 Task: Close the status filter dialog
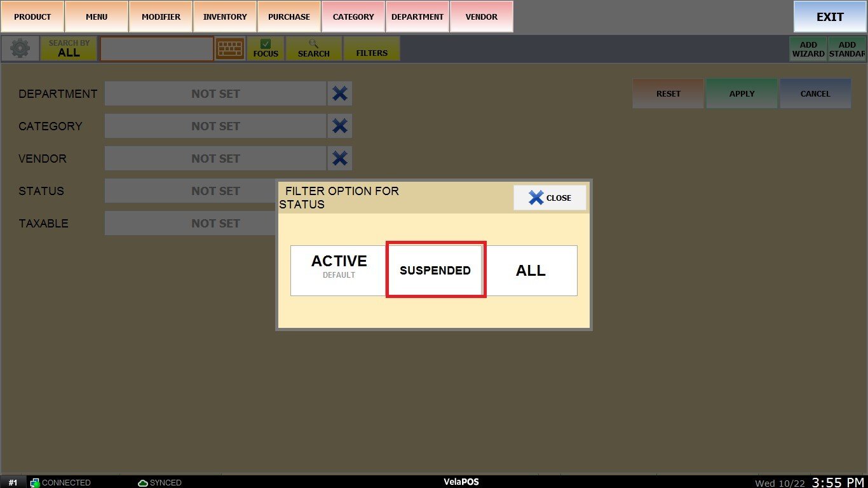click(550, 198)
